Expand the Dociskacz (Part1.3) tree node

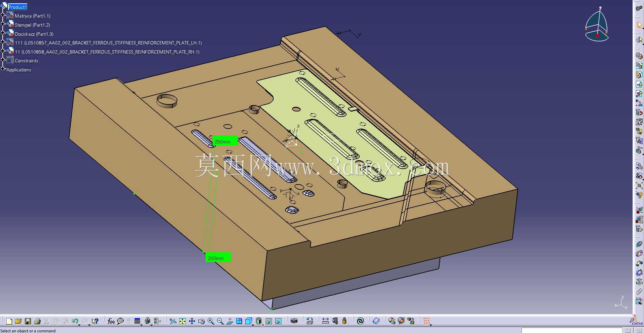click(3, 33)
